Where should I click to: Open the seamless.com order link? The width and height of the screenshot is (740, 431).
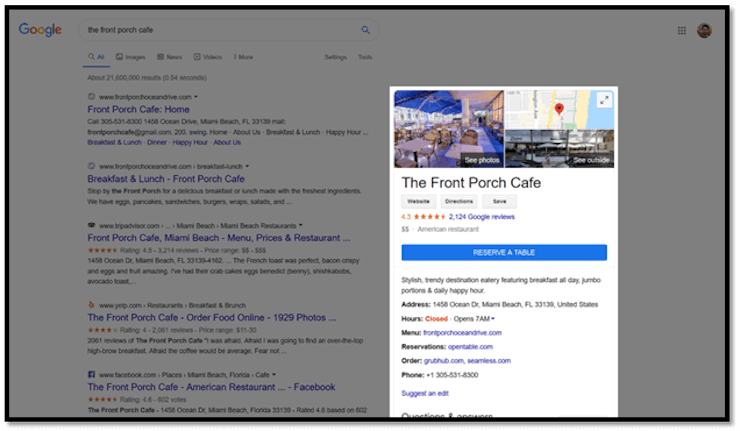pos(489,361)
